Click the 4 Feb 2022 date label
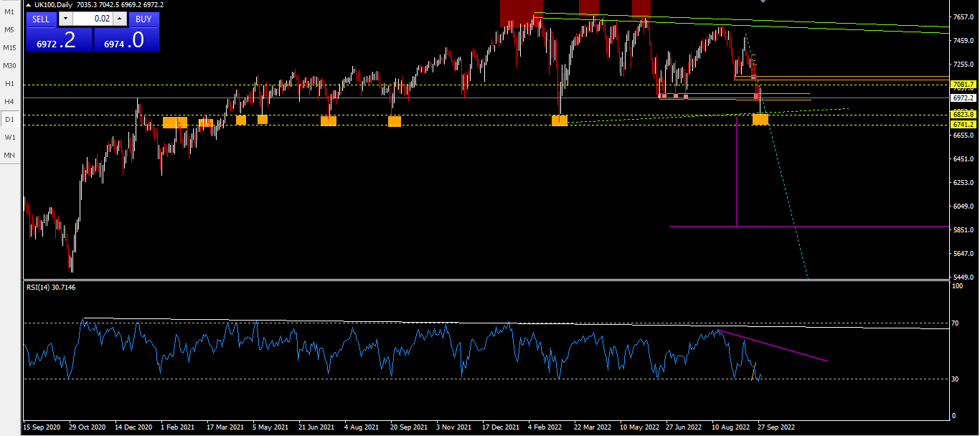This screenshot has width=980, height=436. pyautogui.click(x=545, y=426)
